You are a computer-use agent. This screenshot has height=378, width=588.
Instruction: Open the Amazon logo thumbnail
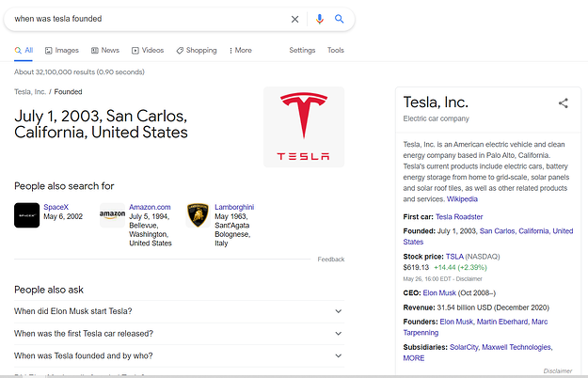point(112,215)
